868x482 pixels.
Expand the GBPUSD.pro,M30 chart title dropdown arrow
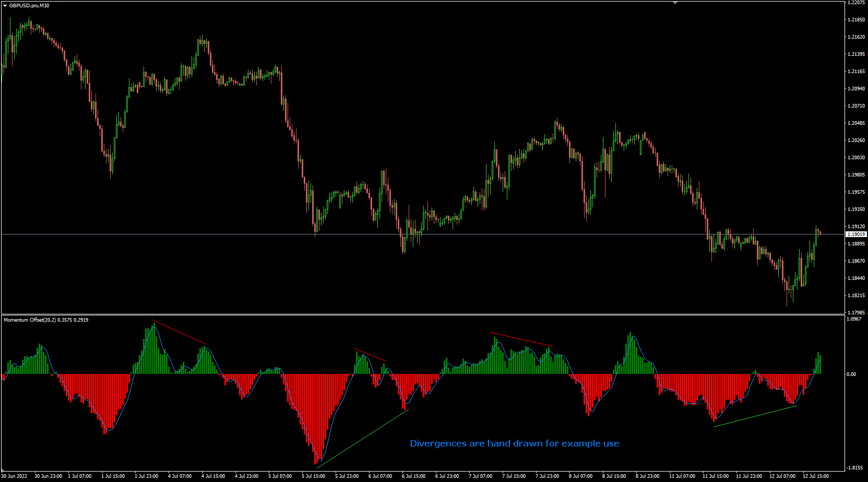pos(5,6)
